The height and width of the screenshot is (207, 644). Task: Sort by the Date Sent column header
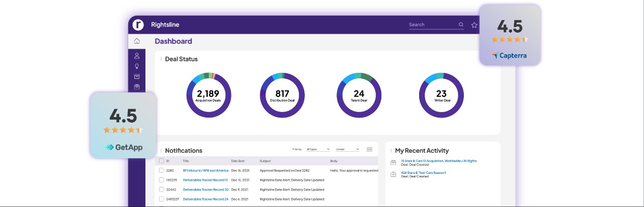point(237,161)
